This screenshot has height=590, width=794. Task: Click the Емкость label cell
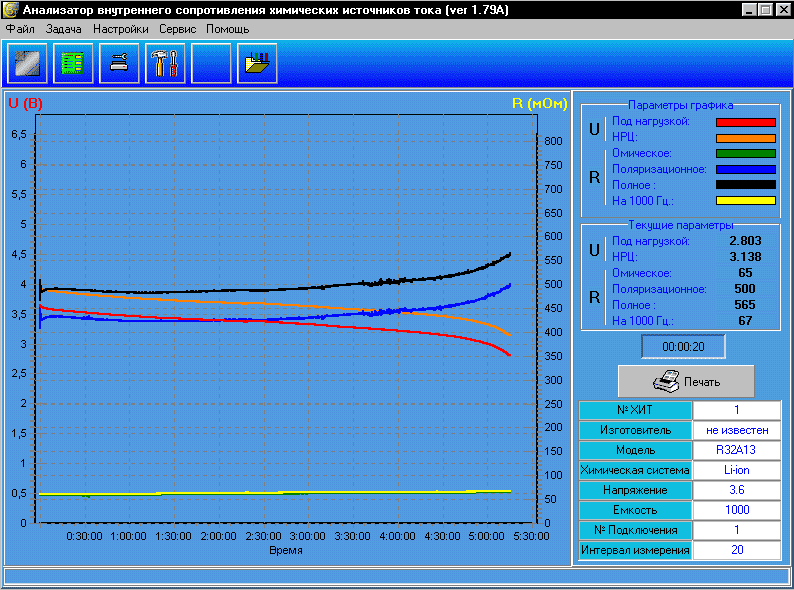(x=635, y=510)
